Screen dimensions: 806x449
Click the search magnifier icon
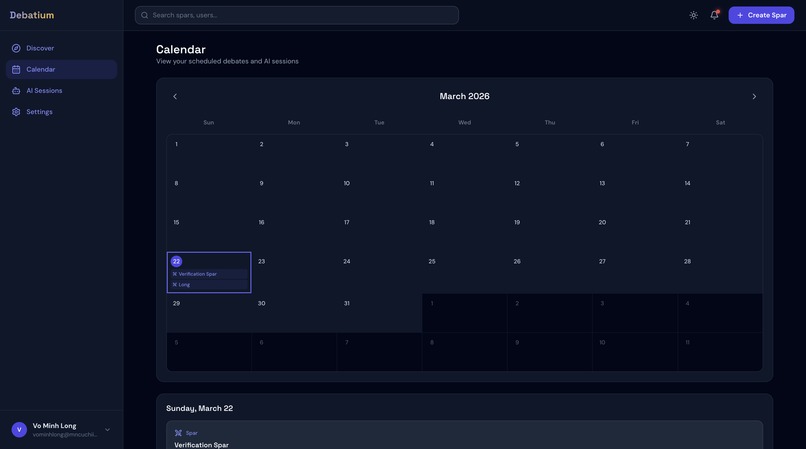click(144, 15)
